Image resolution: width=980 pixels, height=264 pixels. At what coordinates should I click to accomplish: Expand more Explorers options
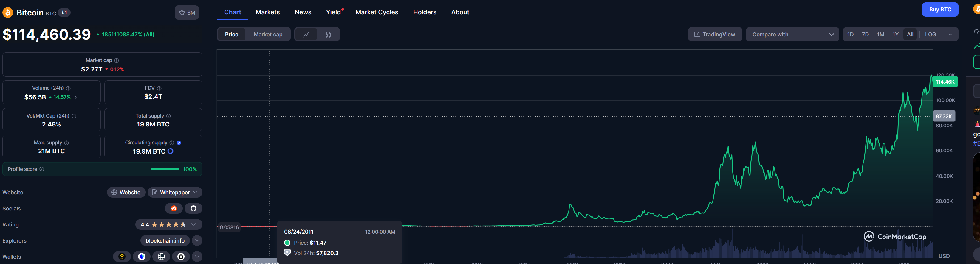[x=197, y=240]
